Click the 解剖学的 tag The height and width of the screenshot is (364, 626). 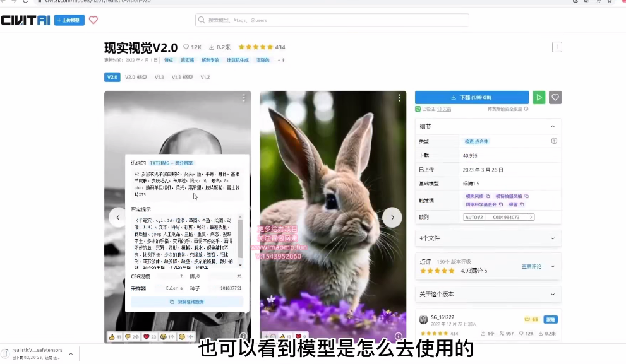[210, 60]
